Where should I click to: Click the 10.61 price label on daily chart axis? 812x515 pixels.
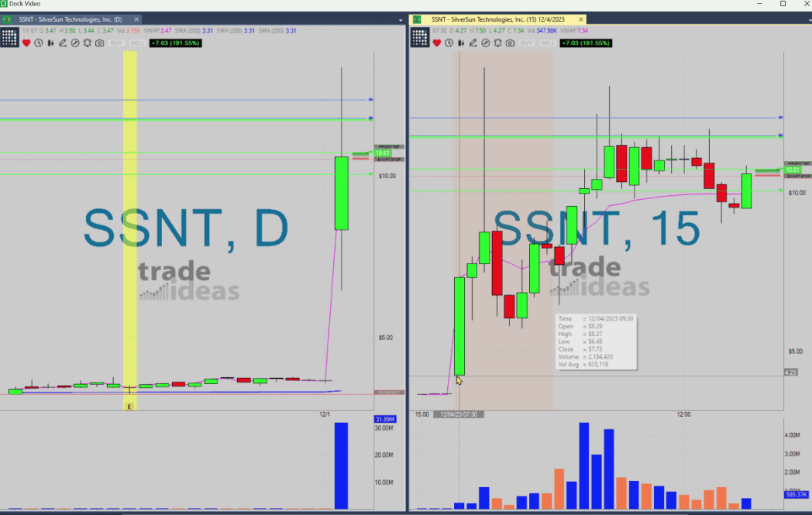(x=383, y=153)
